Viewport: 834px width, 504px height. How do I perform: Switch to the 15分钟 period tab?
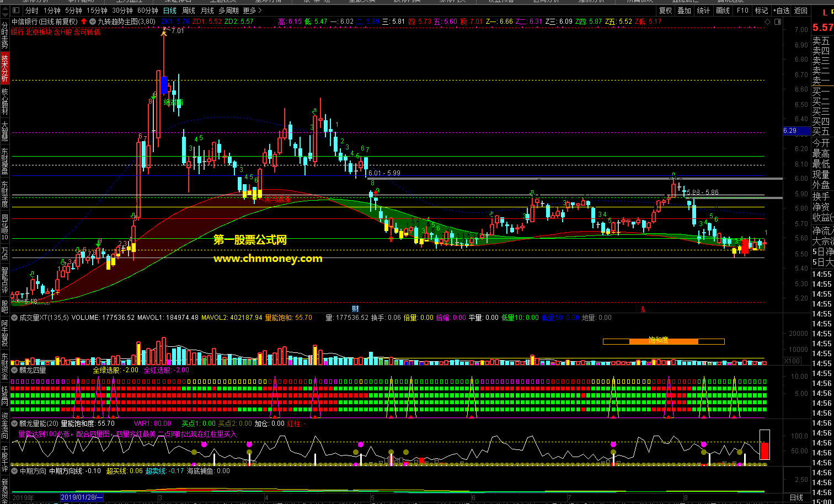97,10
